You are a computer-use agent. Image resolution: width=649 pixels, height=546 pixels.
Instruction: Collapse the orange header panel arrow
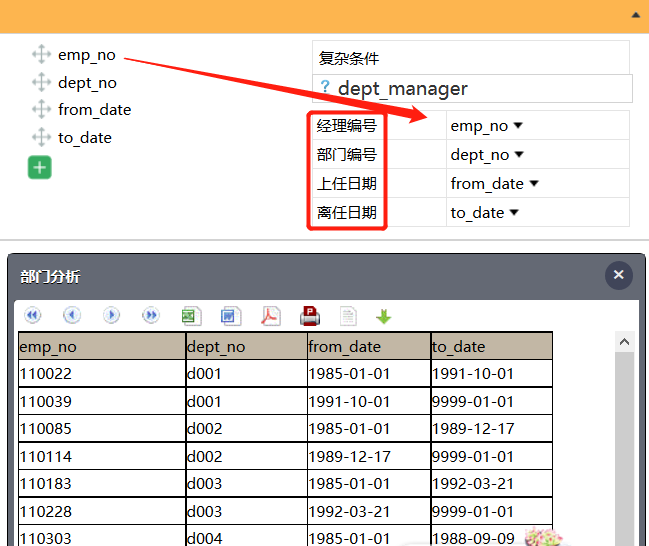click(636, 15)
